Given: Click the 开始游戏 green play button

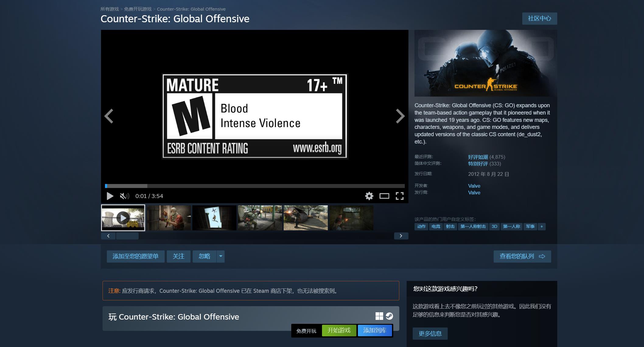Looking at the screenshot, I should click(339, 331).
